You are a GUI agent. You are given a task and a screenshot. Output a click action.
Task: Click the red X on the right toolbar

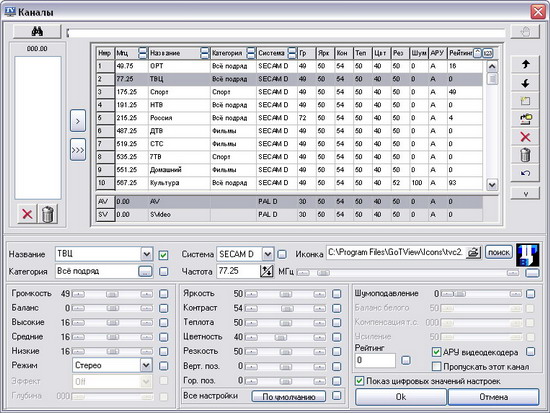pyautogui.click(x=525, y=137)
